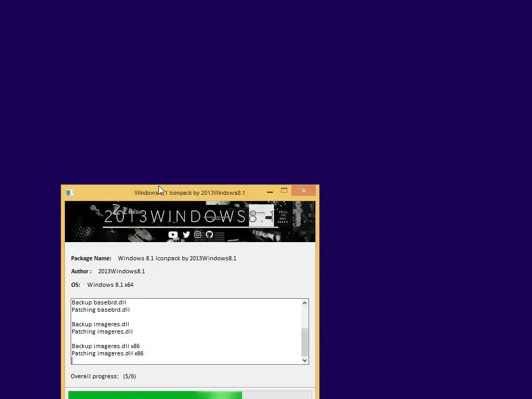This screenshot has width=532, height=399.
Task: Click the Instagram icon in the banner
Action: pos(197,234)
